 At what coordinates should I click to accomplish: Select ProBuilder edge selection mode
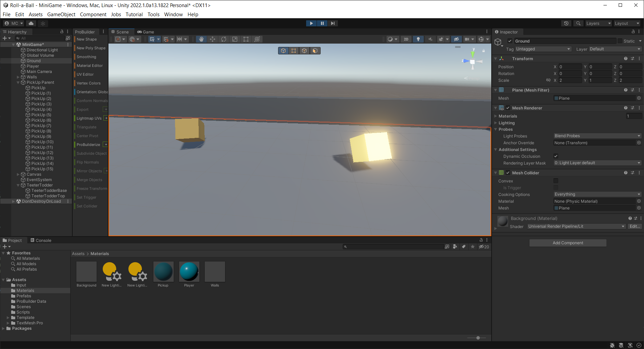click(304, 51)
